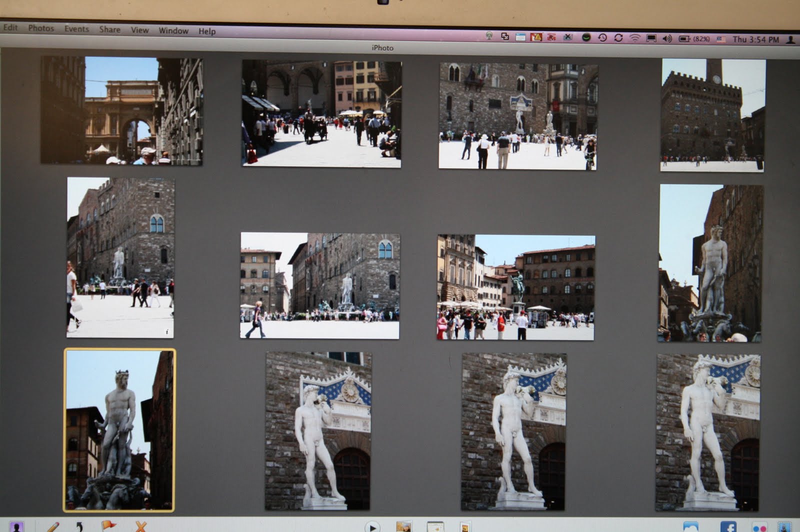Click the calendar window menu bar icon
Viewport: 800px width, 532px height.
tap(520, 36)
